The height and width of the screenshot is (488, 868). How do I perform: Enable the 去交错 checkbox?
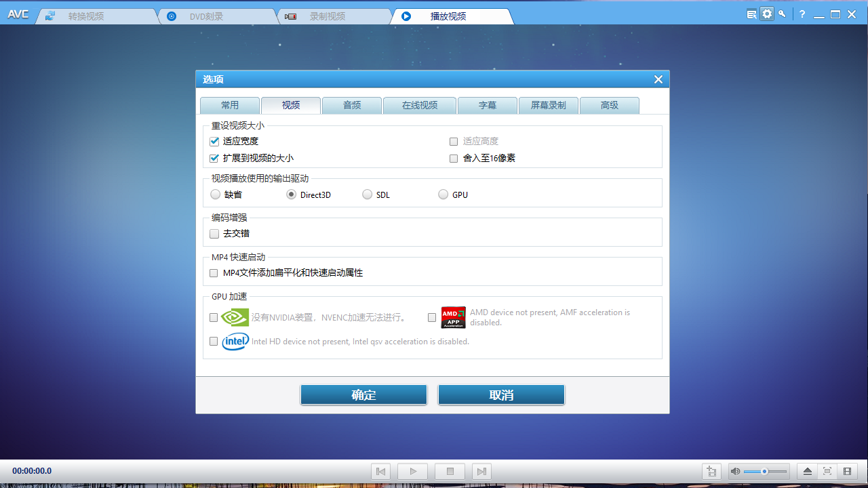click(x=214, y=233)
